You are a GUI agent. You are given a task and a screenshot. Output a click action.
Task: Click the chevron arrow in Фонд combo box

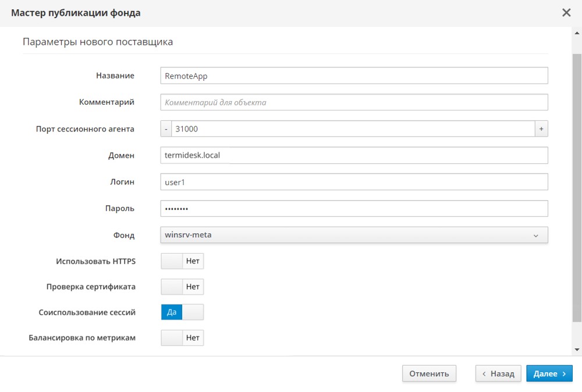pyautogui.click(x=535, y=236)
